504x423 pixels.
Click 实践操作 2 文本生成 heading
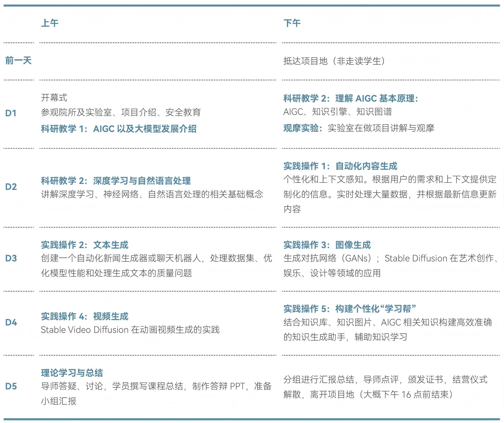coord(85,245)
